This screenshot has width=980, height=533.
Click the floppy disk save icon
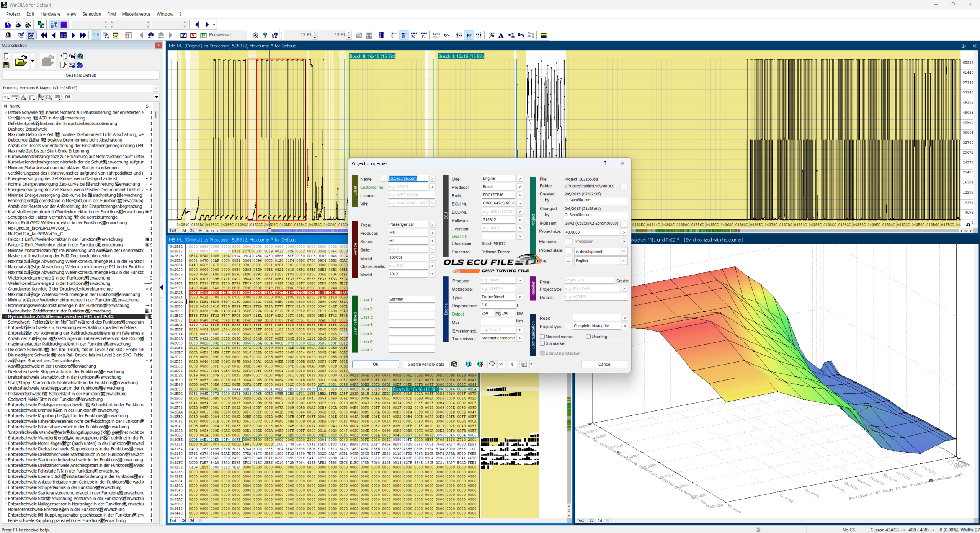(x=6, y=65)
